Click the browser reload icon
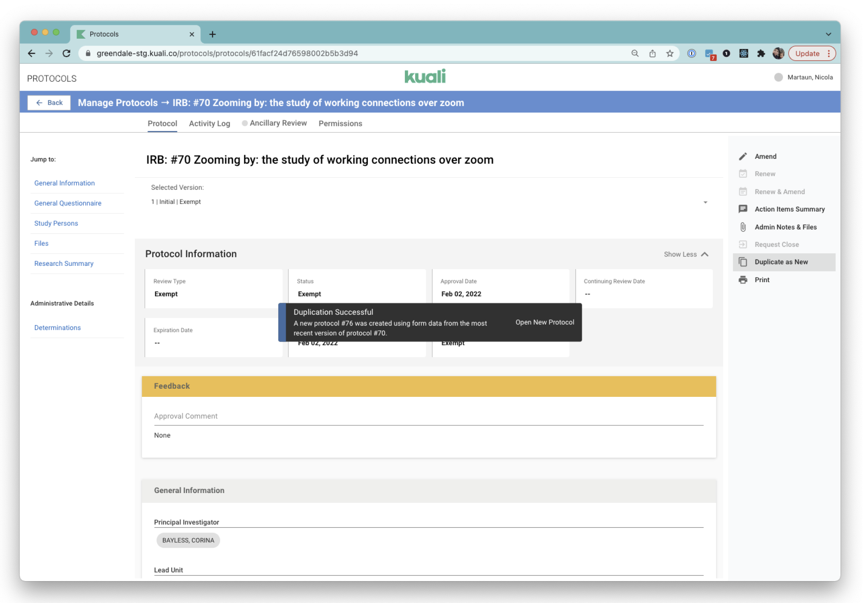 point(66,53)
